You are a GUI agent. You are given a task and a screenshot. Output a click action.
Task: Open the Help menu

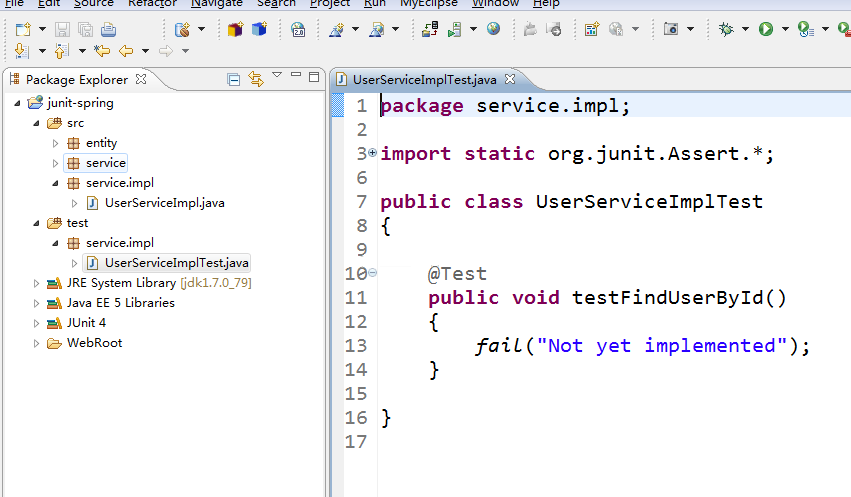point(546,3)
